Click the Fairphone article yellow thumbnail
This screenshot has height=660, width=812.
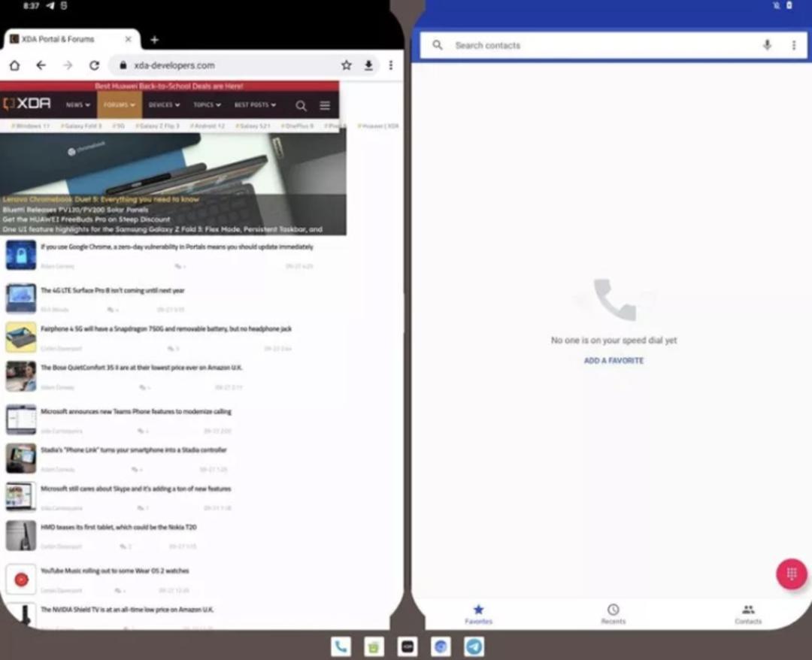tap(21, 337)
